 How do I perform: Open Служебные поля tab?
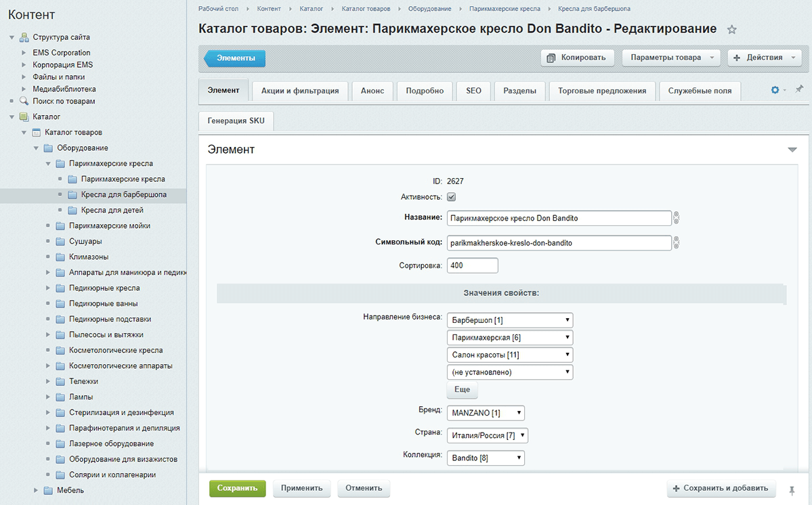click(700, 91)
